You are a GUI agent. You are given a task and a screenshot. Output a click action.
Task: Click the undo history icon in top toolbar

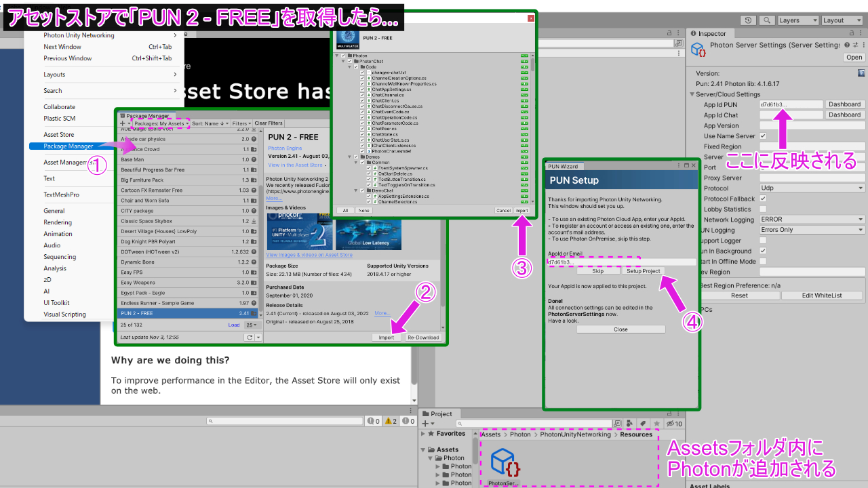pos(748,20)
